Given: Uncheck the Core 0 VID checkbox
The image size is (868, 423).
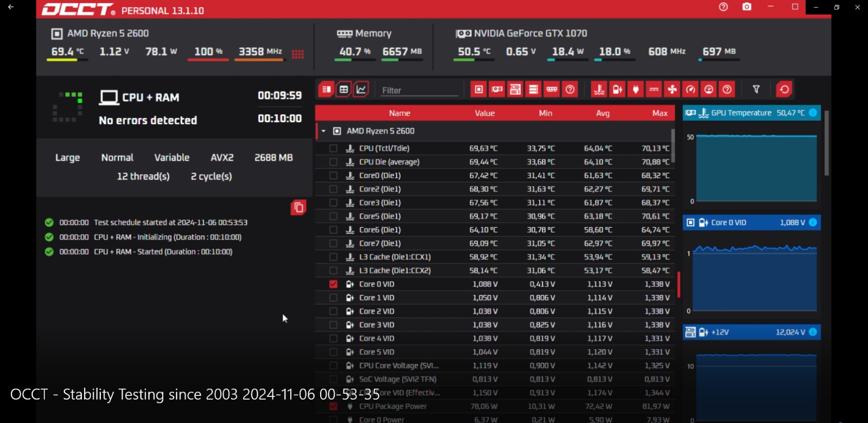Looking at the screenshot, I should (x=333, y=284).
